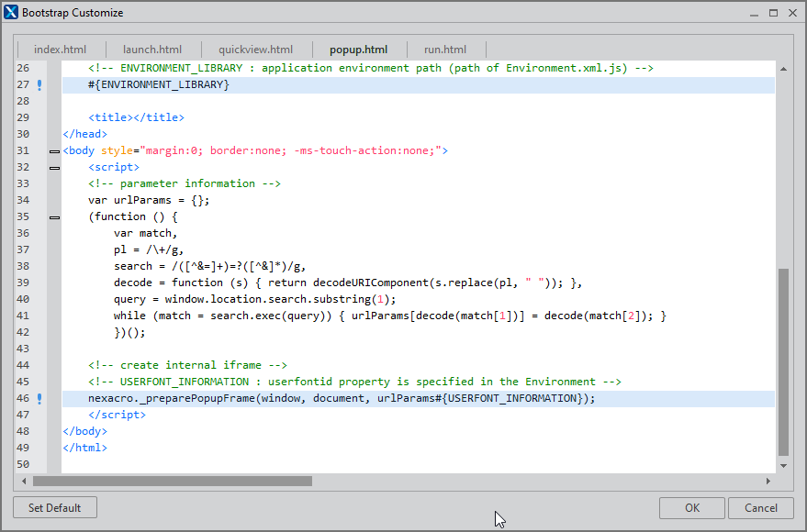Click the Nexacro app icon in title bar
The height and width of the screenshot is (532, 807).
pyautogui.click(x=11, y=13)
